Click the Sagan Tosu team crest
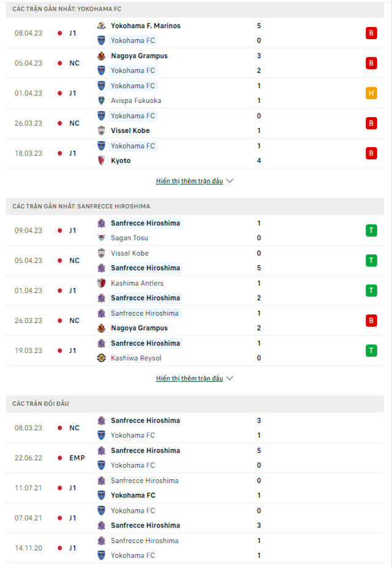Image resolution: width=392 pixels, height=567 pixels. pos(102,238)
